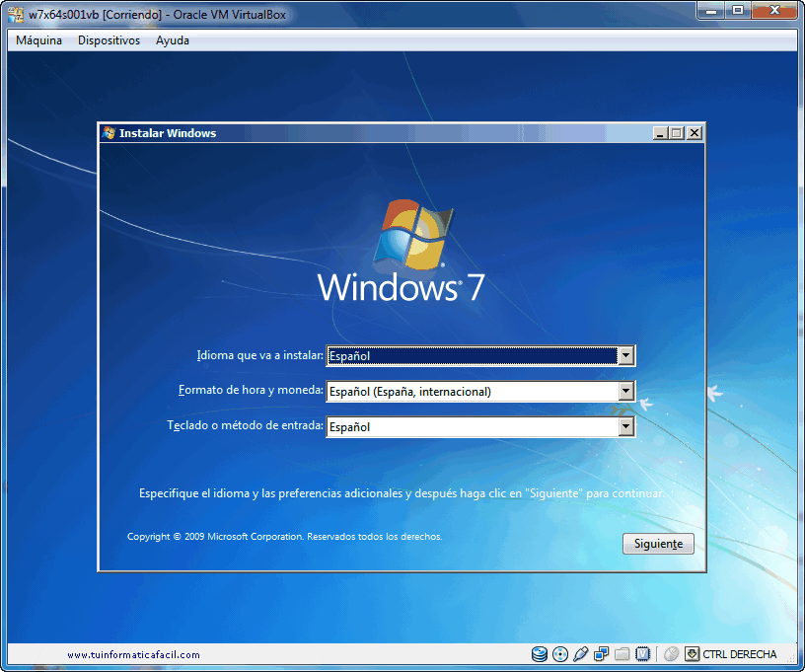Screen dimensions: 805x672
Task: Minimize the Instalar Windows dialog
Action: coord(660,133)
